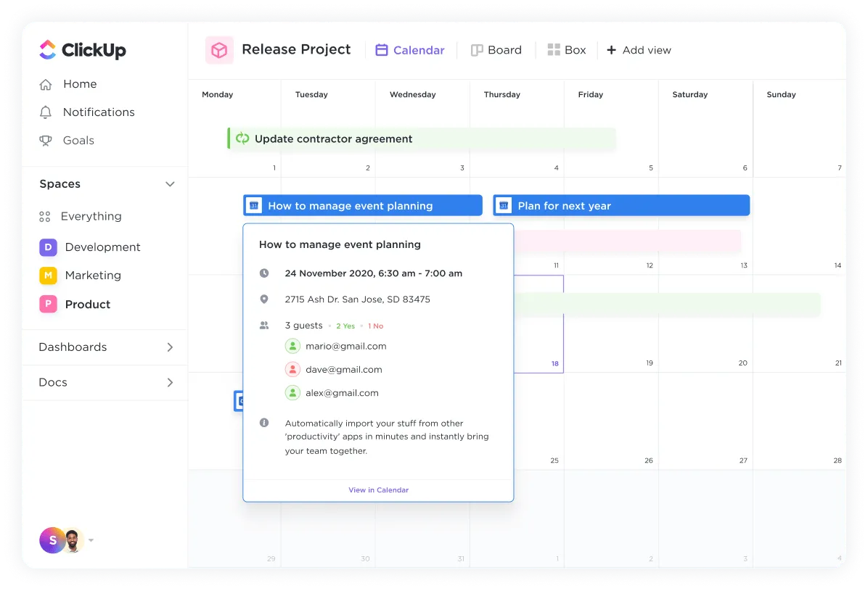Click the clock icon in event popup
868x591 pixels.
(x=265, y=273)
